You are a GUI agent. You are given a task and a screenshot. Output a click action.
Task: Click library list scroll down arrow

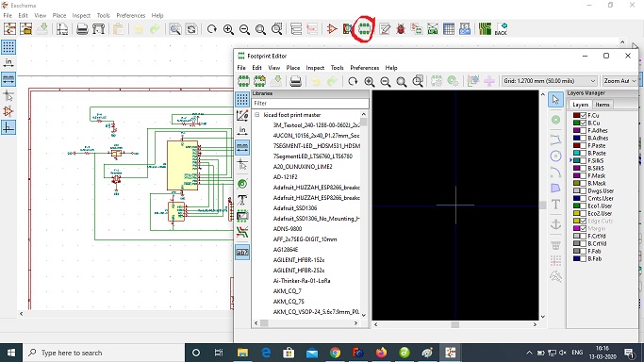tap(363, 315)
